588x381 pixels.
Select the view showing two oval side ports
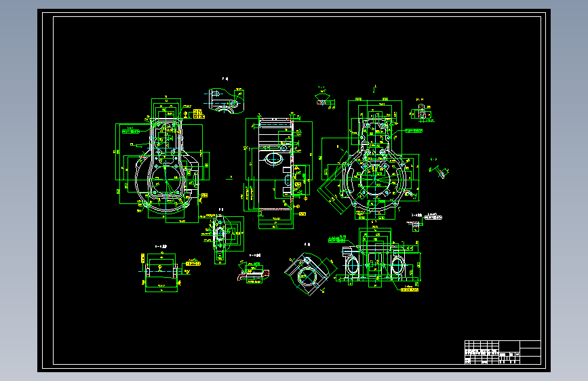pos(378,259)
